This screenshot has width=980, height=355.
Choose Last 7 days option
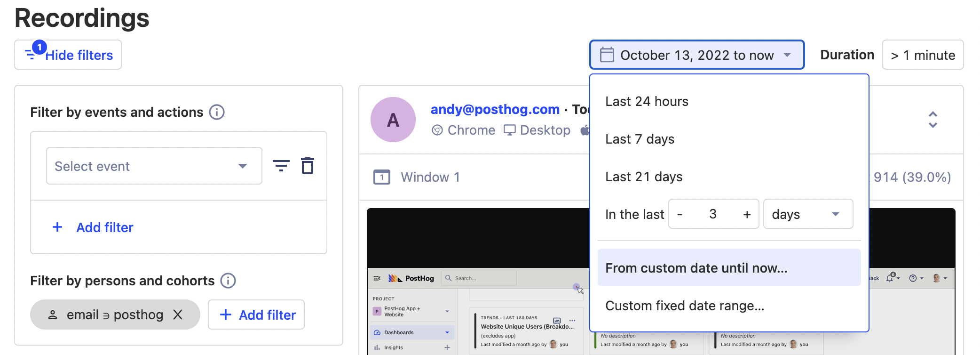(640, 139)
